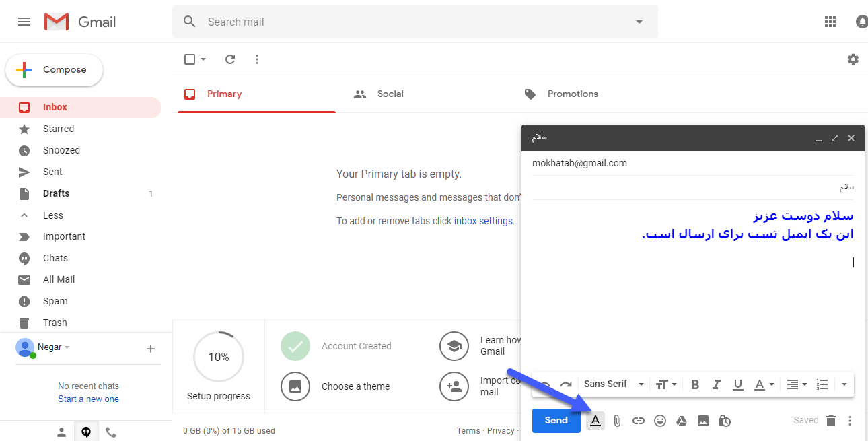This screenshot has width=868, height=441.
Task: Open the Promotions tab
Action: [x=572, y=94]
